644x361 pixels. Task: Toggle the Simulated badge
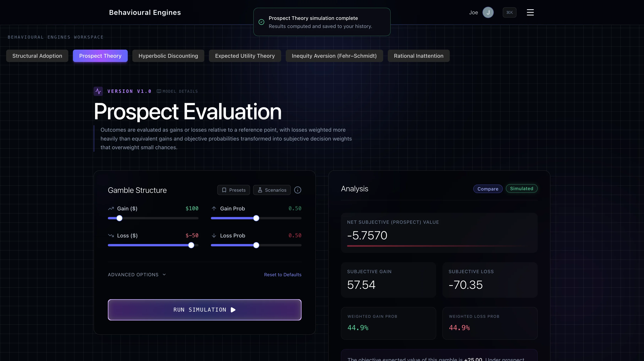click(521, 188)
